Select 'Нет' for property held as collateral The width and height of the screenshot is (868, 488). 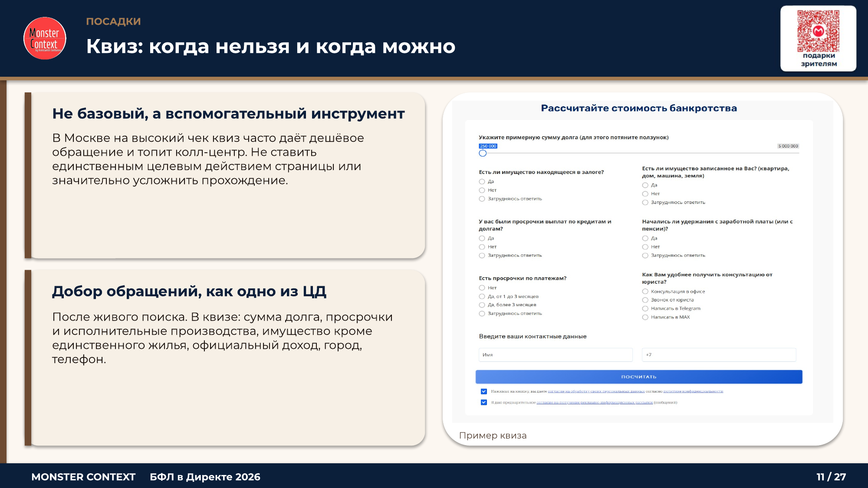pyautogui.click(x=482, y=190)
